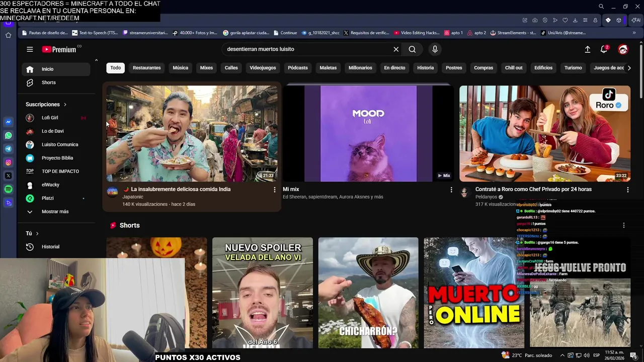Viewport: 644px width, 362px height.
Task: Expand the Suscripciones section arrow
Action: click(65, 105)
